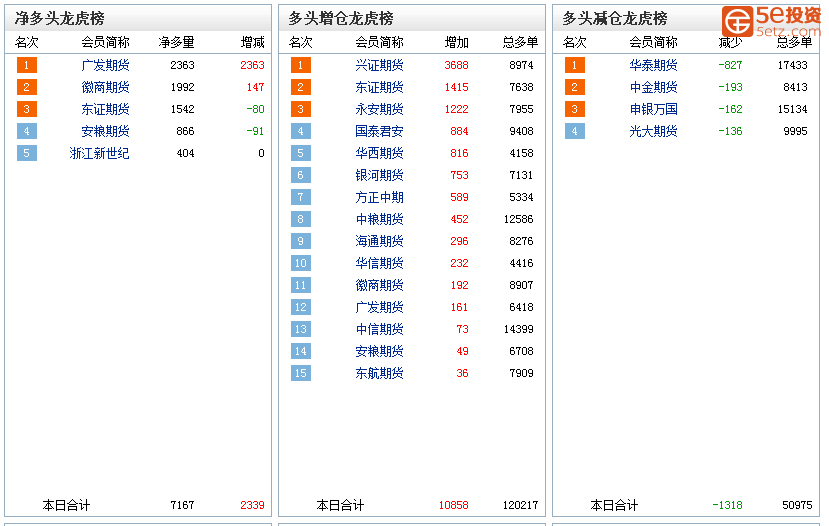This screenshot has width=829, height=526.
Task: Click 会员简称 header in 多头减仓龙虎榜
Action: coord(653,42)
